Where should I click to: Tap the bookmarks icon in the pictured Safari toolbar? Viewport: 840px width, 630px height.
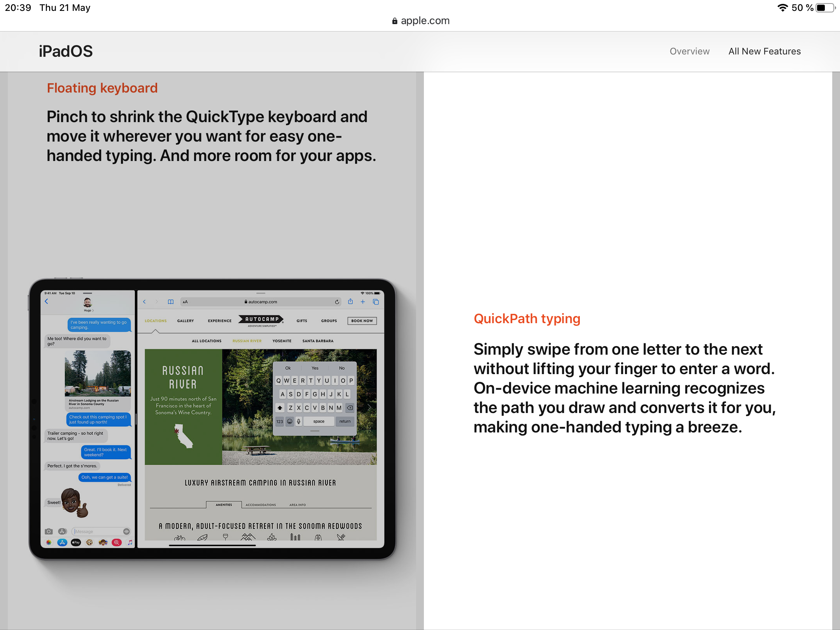[x=171, y=302]
